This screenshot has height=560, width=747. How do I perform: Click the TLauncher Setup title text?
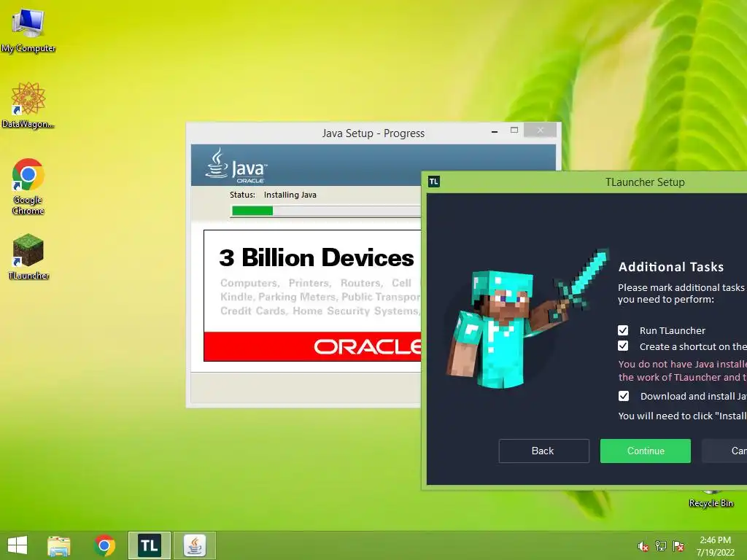645,182
